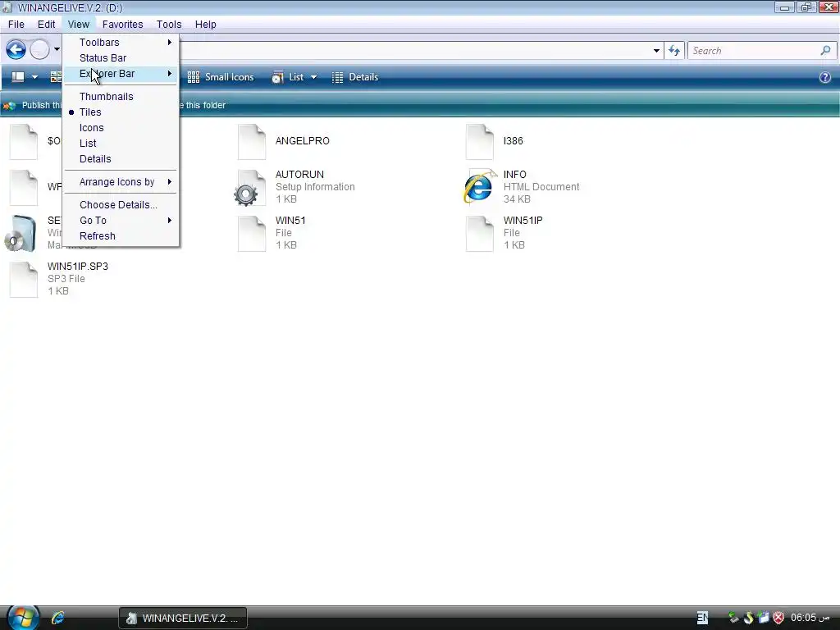Switch to Small Icons view label
The width and height of the screenshot is (840, 630).
coord(230,77)
